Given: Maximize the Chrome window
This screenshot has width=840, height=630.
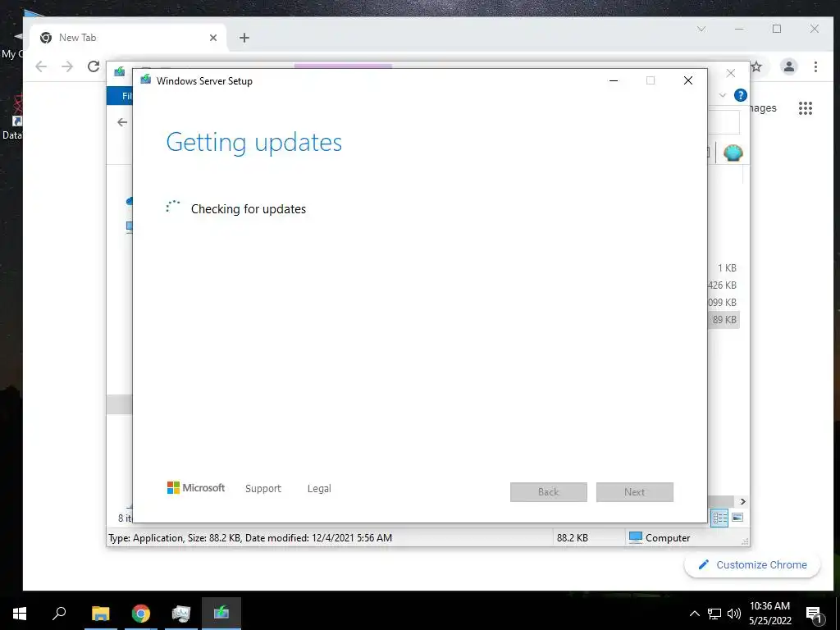Looking at the screenshot, I should point(777,29).
